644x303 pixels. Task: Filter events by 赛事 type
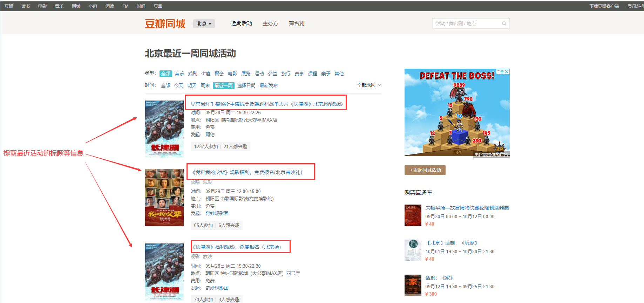pyautogui.click(x=299, y=74)
